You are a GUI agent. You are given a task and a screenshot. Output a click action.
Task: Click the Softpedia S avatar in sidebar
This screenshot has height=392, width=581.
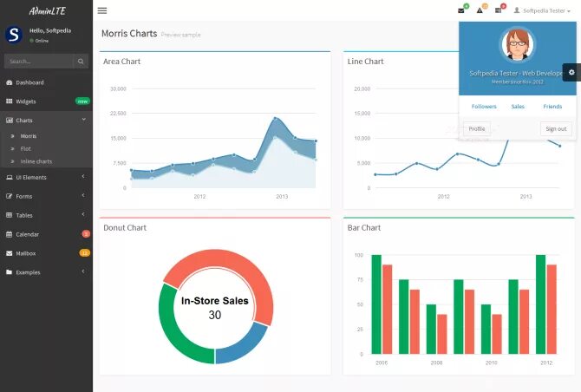14,35
